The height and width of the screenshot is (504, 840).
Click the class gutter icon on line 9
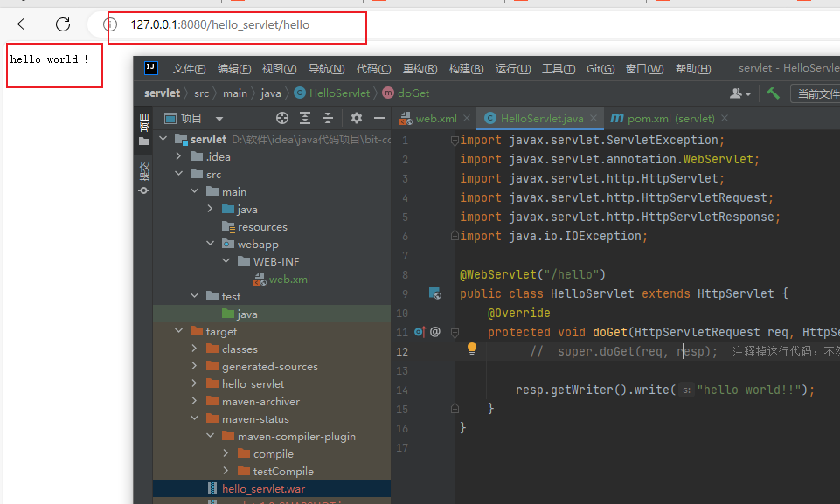point(435,293)
